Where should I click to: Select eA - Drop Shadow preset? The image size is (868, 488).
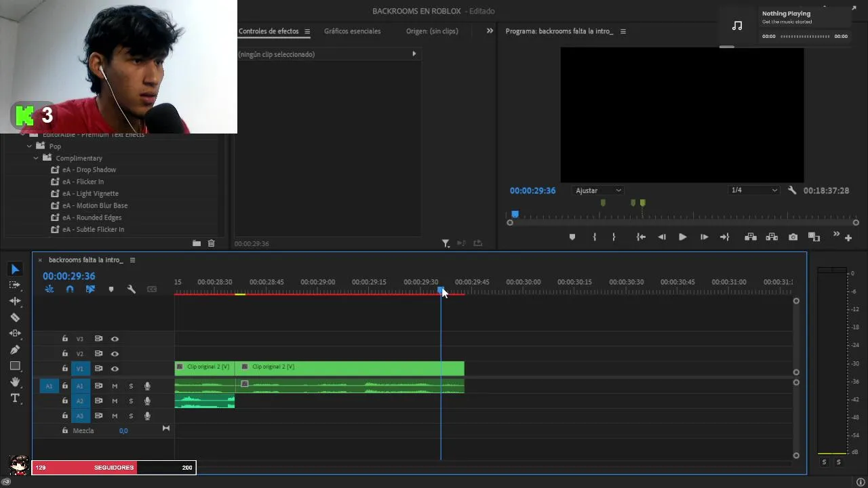tap(89, 170)
